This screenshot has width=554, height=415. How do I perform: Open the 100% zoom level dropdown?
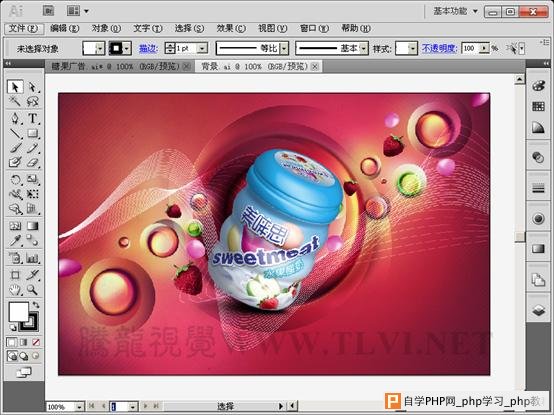coord(80,407)
